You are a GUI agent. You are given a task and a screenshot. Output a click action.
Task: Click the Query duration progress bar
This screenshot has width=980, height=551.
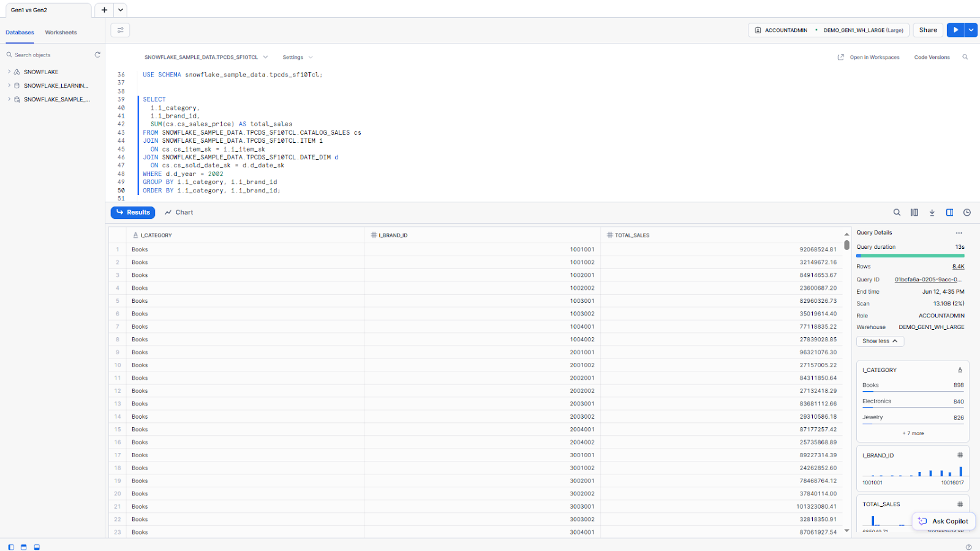click(910, 256)
